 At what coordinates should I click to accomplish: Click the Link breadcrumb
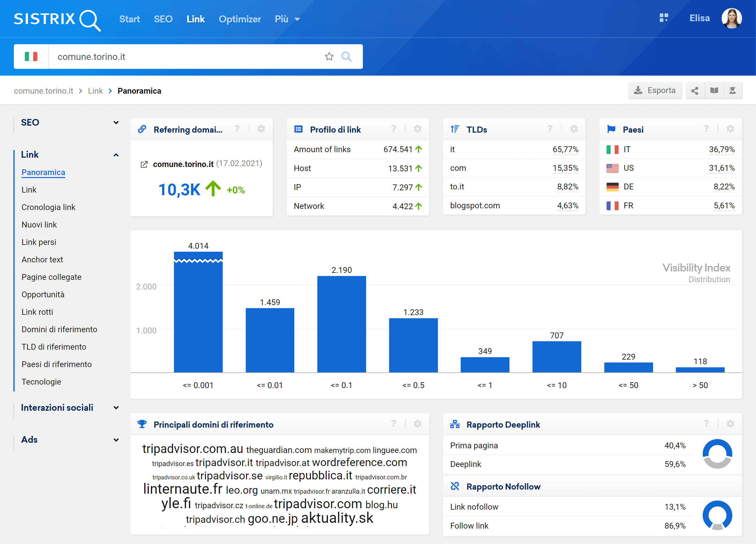click(x=95, y=91)
